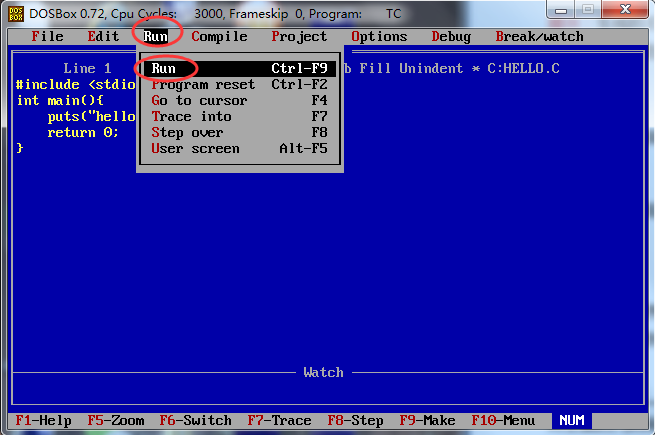Image resolution: width=655 pixels, height=435 pixels.
Task: Click the NUM indicator
Action: point(571,420)
